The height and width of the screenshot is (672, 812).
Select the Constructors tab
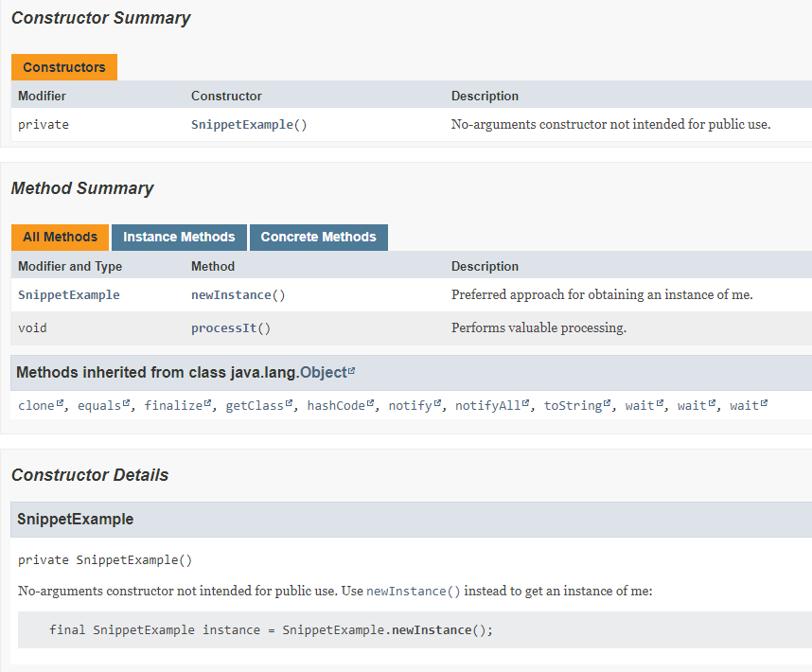tap(64, 67)
